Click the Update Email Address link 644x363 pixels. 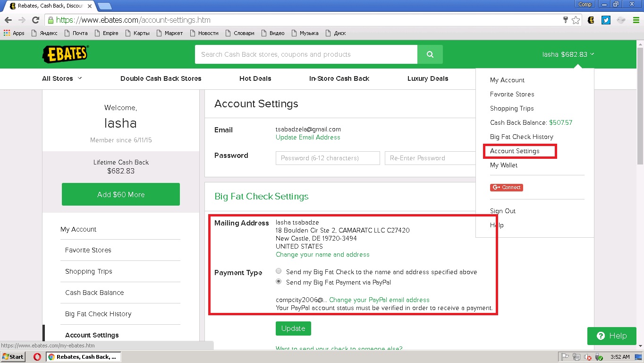tap(308, 138)
